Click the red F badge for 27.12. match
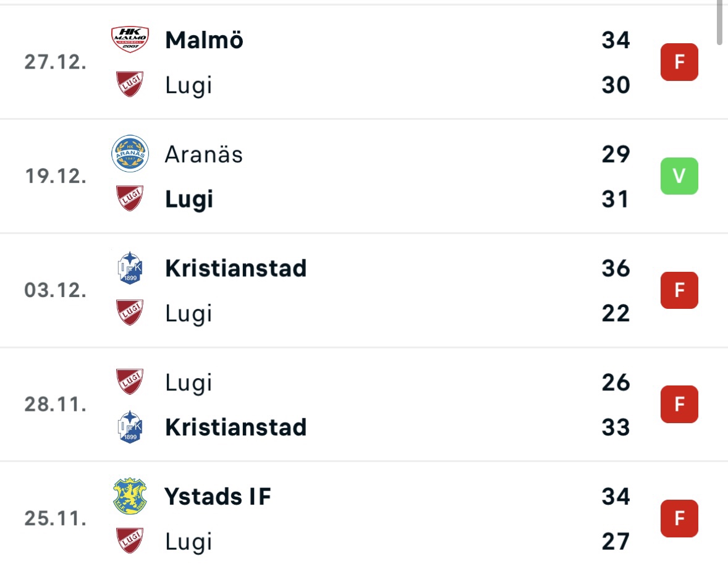 [x=679, y=62]
